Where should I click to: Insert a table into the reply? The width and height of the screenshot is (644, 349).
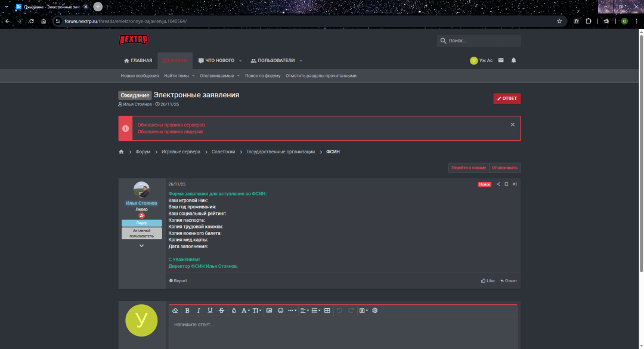[327, 311]
